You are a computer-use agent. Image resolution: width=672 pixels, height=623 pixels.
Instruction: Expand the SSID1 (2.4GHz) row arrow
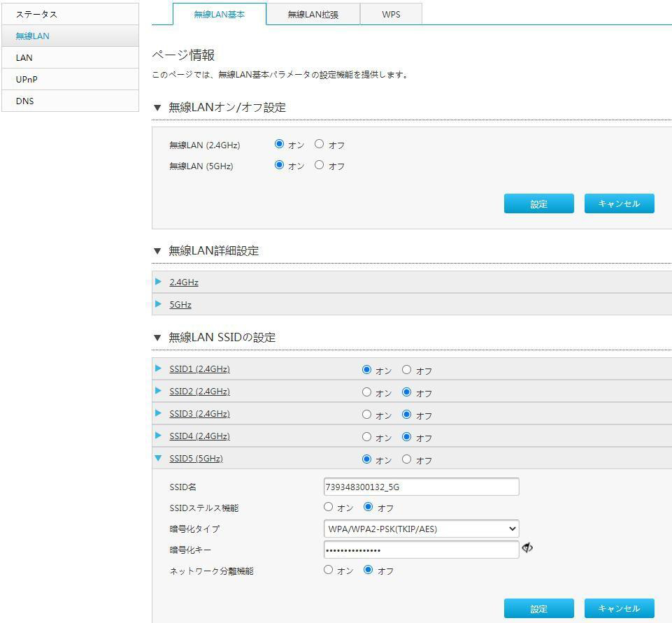click(158, 368)
